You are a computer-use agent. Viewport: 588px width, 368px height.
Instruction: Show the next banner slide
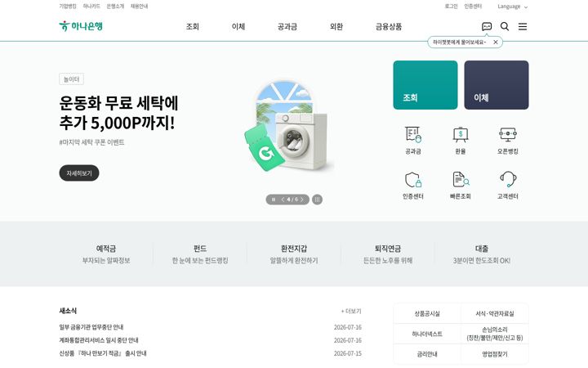[302, 200]
